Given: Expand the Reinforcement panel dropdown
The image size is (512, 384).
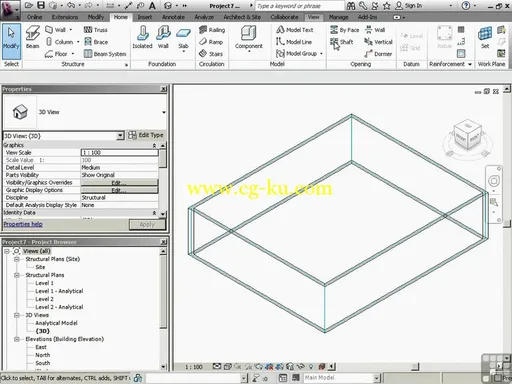Looking at the screenshot, I should 470,64.
